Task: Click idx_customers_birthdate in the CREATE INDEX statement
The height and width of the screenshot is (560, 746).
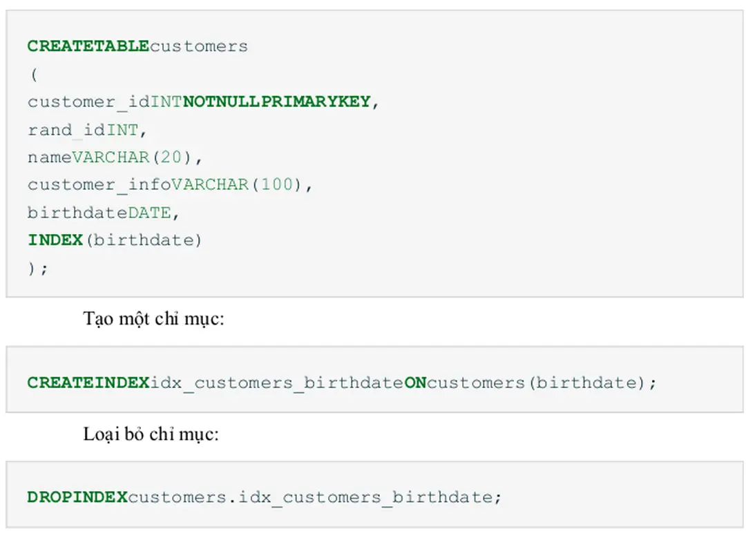Action: pyautogui.click(x=276, y=383)
